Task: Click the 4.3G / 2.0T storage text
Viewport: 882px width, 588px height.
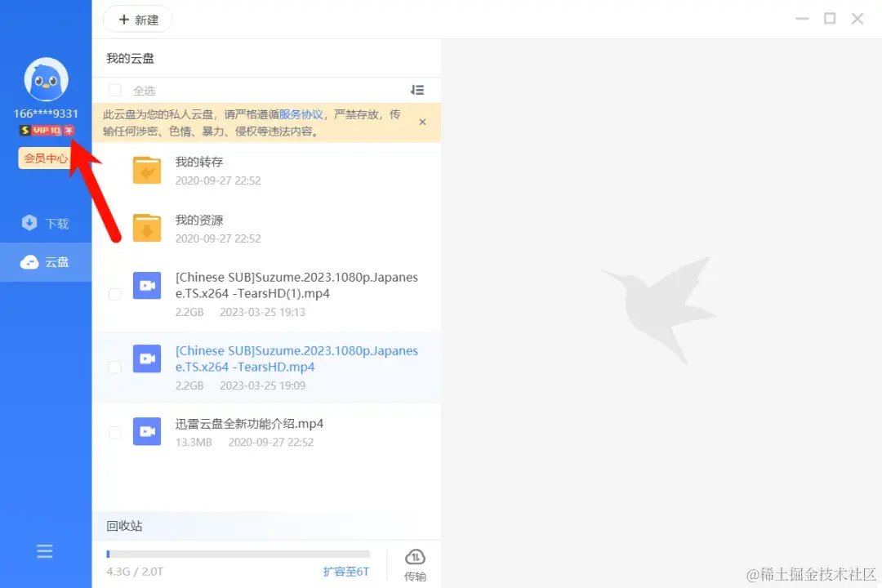Action: click(x=135, y=572)
